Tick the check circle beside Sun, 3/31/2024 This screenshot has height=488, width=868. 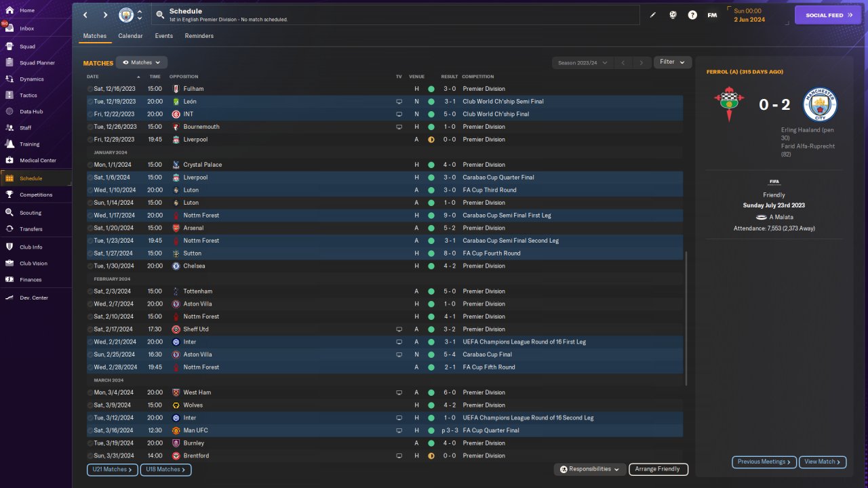tap(90, 456)
